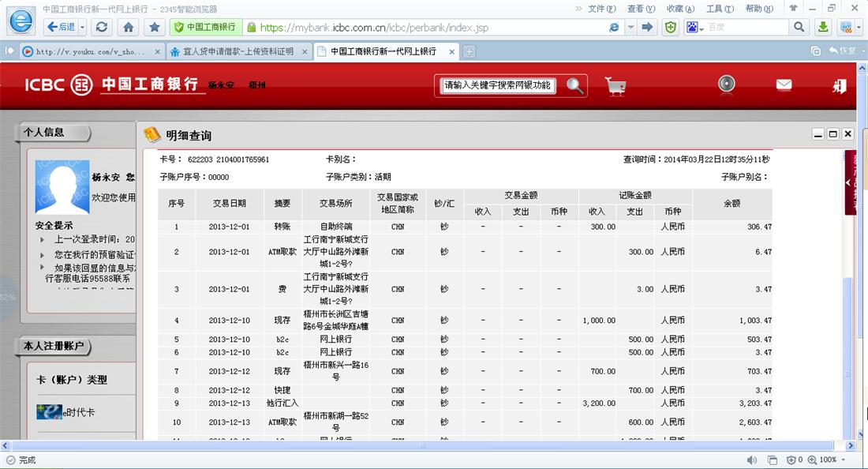Screen dimensions: 868x469
Task: Click the browser download arrow icon
Action: pos(822,27)
